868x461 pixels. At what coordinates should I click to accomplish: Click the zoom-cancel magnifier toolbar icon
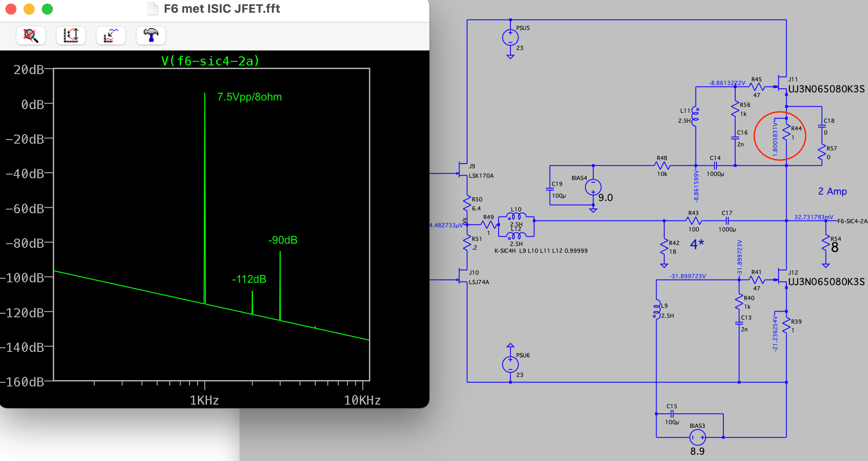[x=31, y=35]
